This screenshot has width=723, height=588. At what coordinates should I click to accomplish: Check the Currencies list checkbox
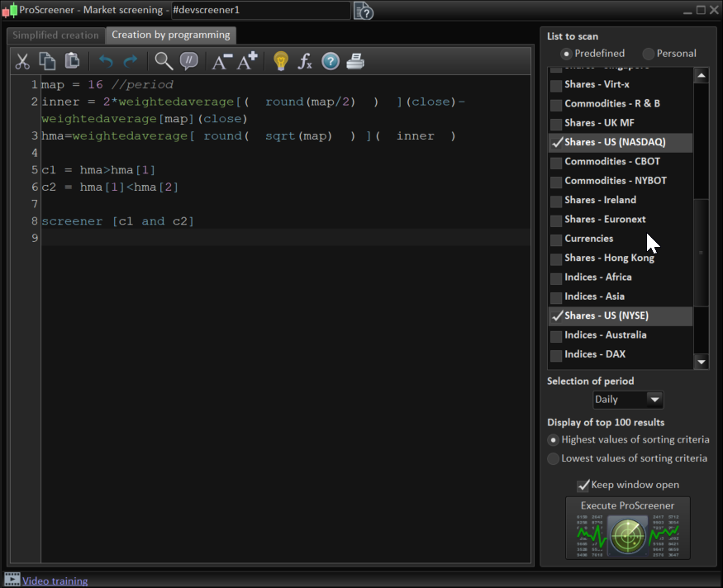[x=557, y=239]
